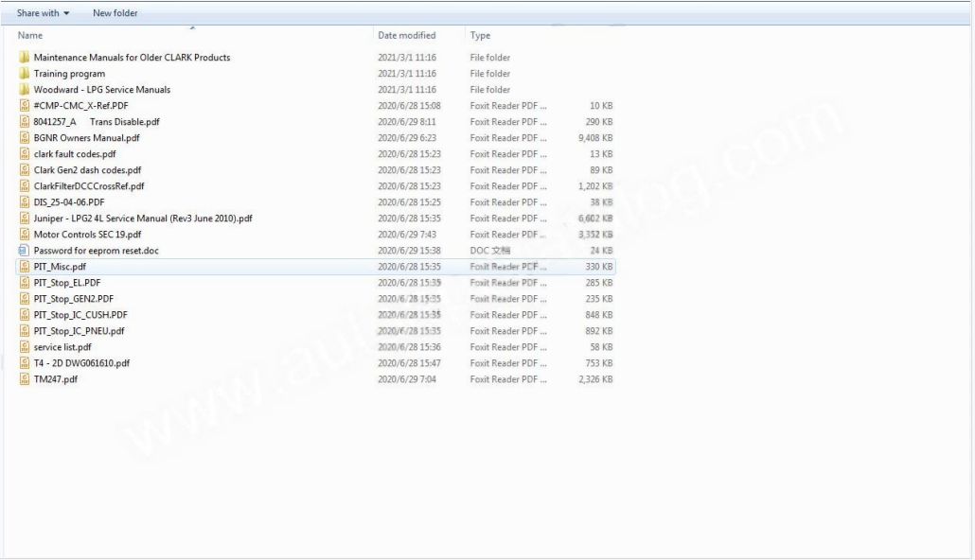Click the Maintenance Manuals folder icon

(25, 58)
